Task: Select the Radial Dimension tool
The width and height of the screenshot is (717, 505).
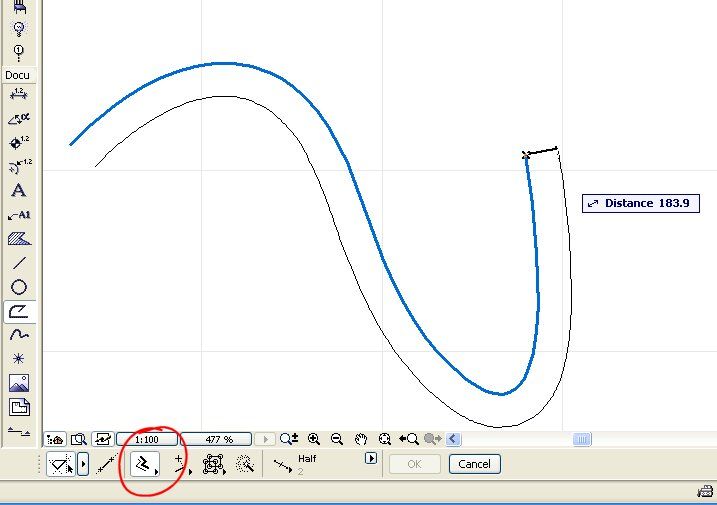Action: click(x=19, y=166)
